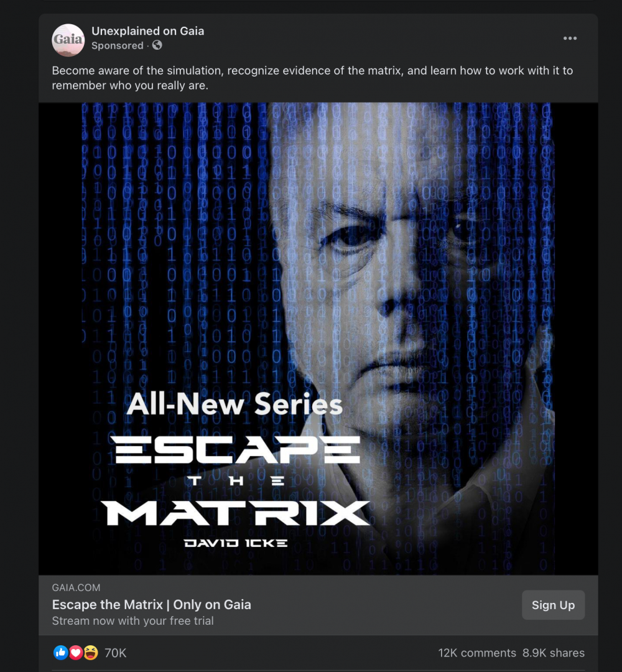Click the blue thumbs-up Like reaction icon
This screenshot has width=622, height=672.
pos(60,653)
